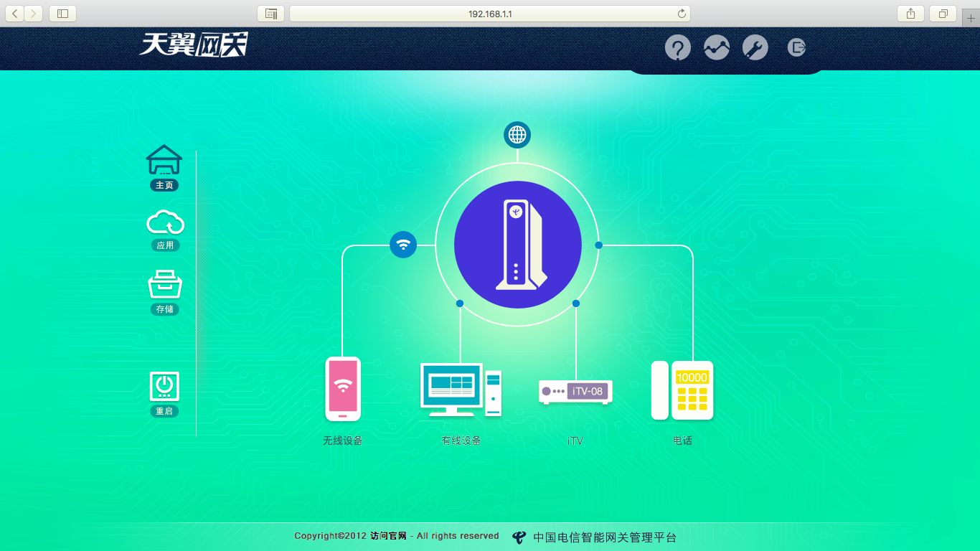Open the 访问官网 official website link
980x551 pixels.
pos(388,535)
